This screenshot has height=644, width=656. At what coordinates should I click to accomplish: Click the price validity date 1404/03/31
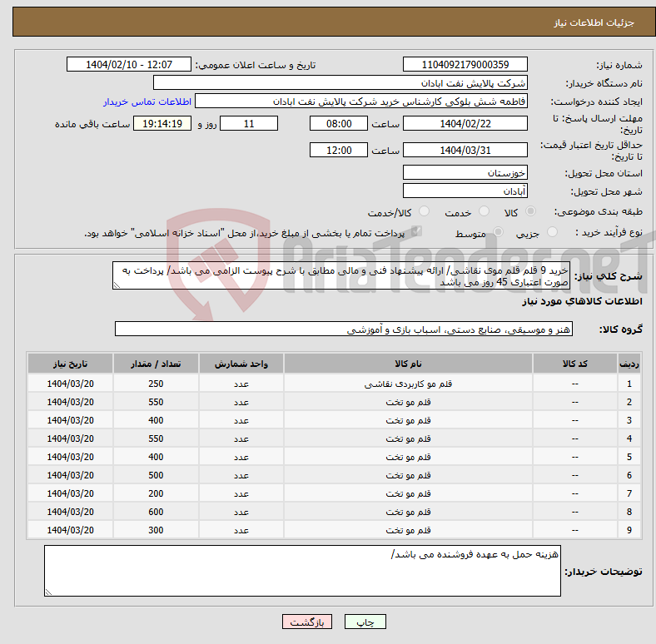465,150
